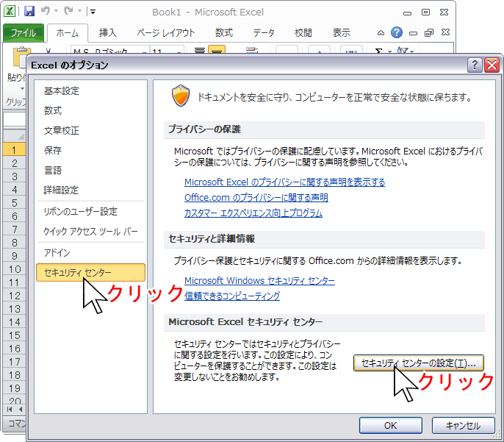Screen dimensions: 504x442
Task: Select 数式 category in options list
Action: click(x=90, y=110)
